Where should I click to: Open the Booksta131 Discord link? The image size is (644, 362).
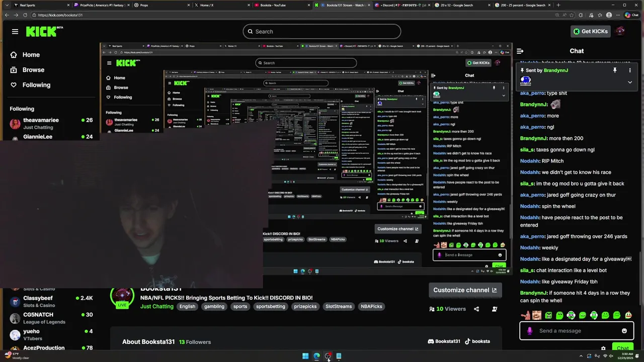(444, 341)
